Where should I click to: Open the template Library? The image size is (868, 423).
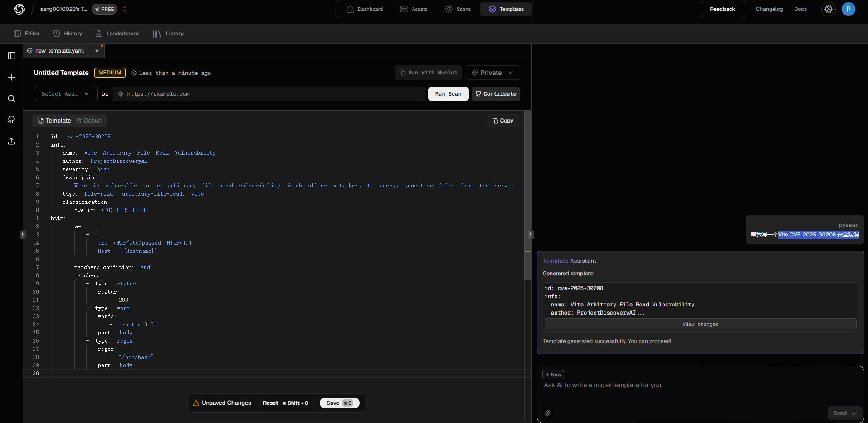pyautogui.click(x=168, y=34)
